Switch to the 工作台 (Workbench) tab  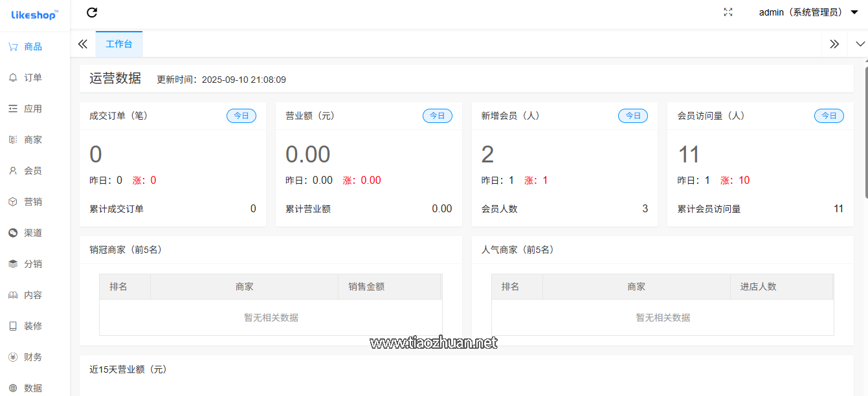click(x=119, y=43)
